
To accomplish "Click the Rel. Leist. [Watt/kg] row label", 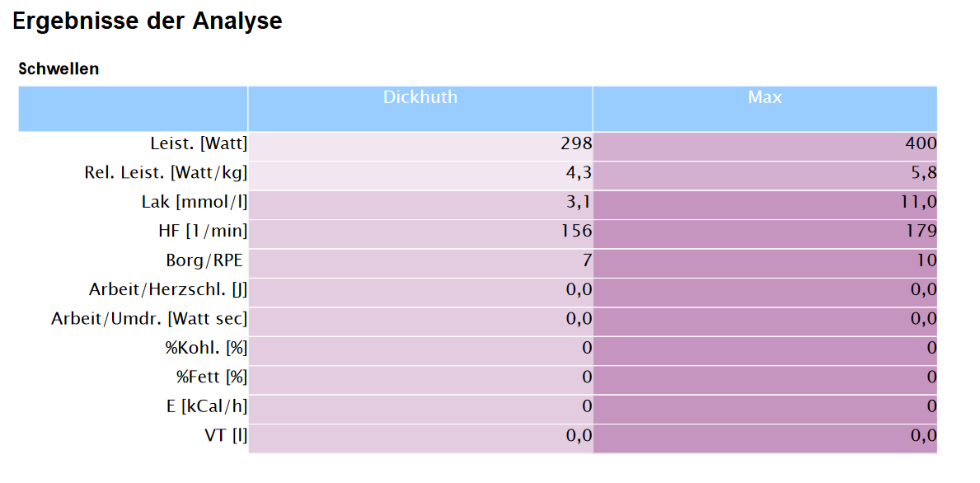I will (165, 173).
